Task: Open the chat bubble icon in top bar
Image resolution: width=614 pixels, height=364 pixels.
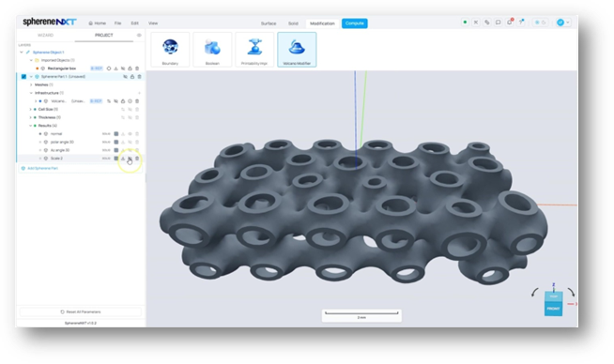Action: [499, 23]
